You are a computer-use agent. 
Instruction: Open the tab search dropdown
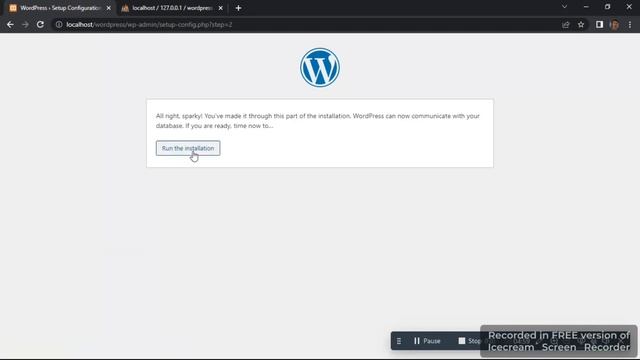click(564, 7)
